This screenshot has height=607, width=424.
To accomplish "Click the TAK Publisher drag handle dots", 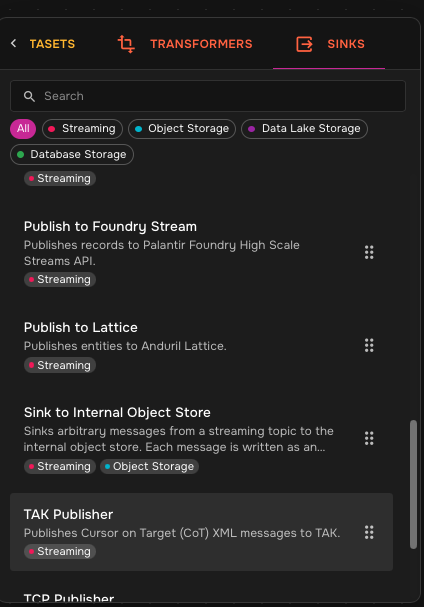I will pos(369,532).
